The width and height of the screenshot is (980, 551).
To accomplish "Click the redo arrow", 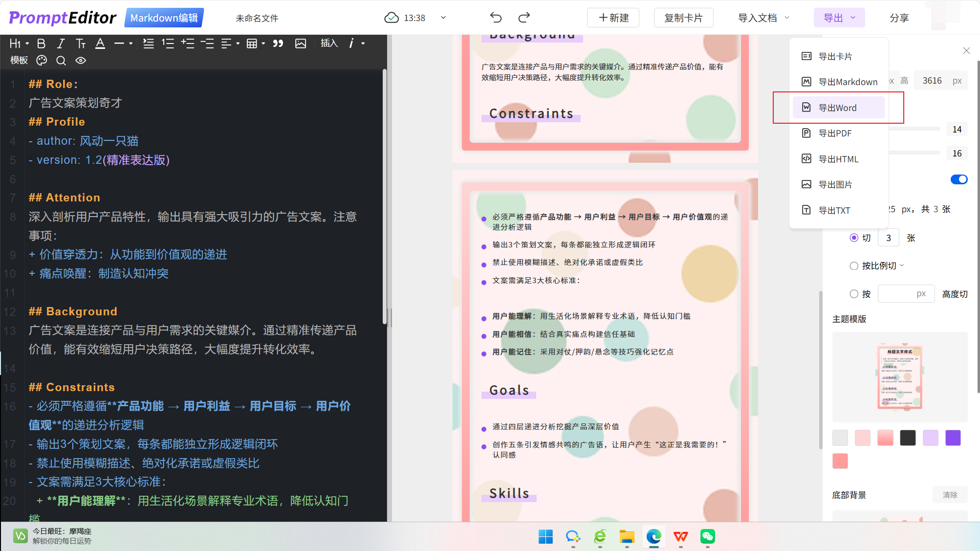I will pos(524,18).
